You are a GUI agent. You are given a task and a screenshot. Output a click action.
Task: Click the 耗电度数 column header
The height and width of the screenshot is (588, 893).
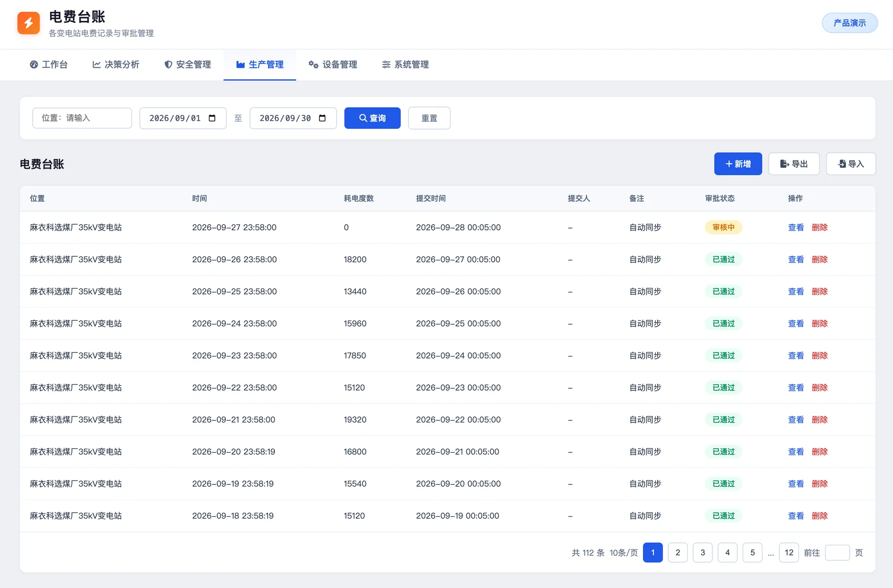[359, 198]
